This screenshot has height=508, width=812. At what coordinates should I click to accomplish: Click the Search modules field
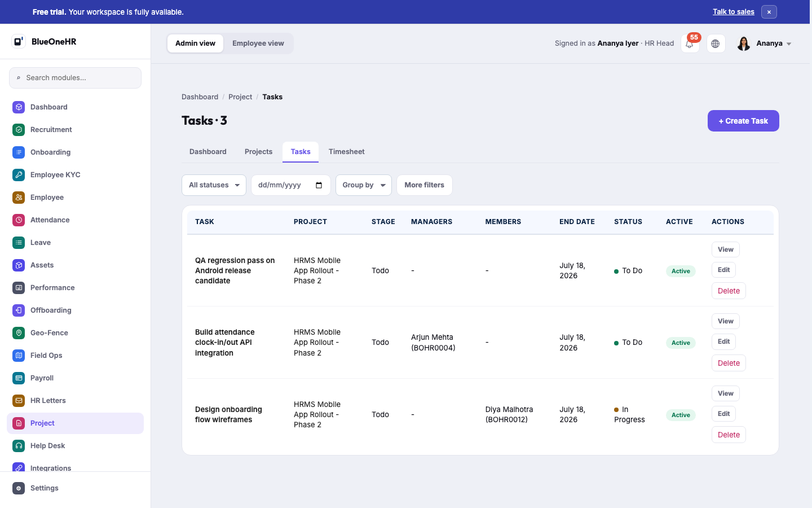(x=75, y=78)
